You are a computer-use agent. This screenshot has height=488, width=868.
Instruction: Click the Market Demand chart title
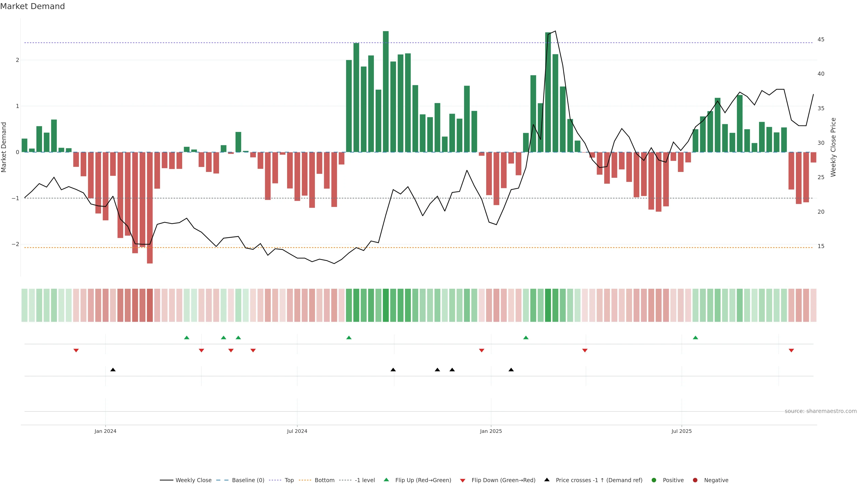click(x=32, y=6)
